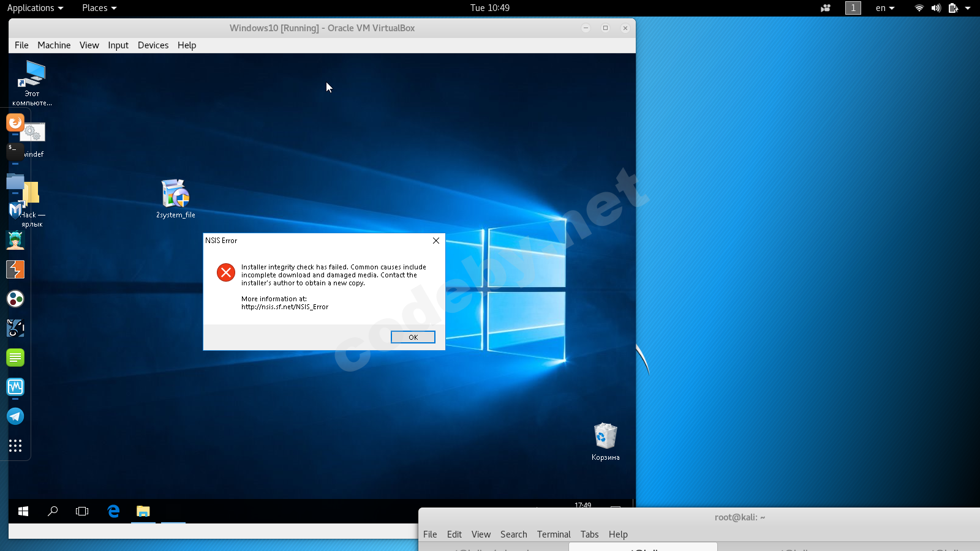The image size is (980, 551).
Task: Show all applications grid in dock
Action: pyautogui.click(x=15, y=446)
